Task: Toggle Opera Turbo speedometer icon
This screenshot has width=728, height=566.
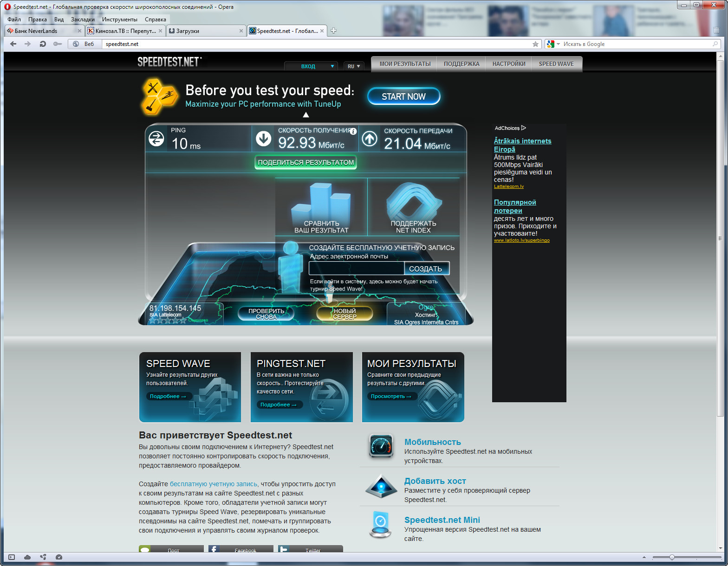Action: coord(58,557)
